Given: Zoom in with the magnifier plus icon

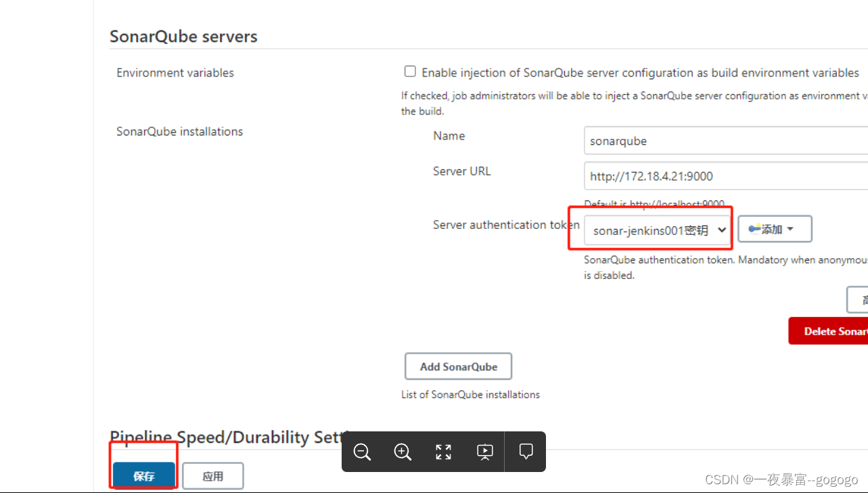Looking at the screenshot, I should (403, 452).
